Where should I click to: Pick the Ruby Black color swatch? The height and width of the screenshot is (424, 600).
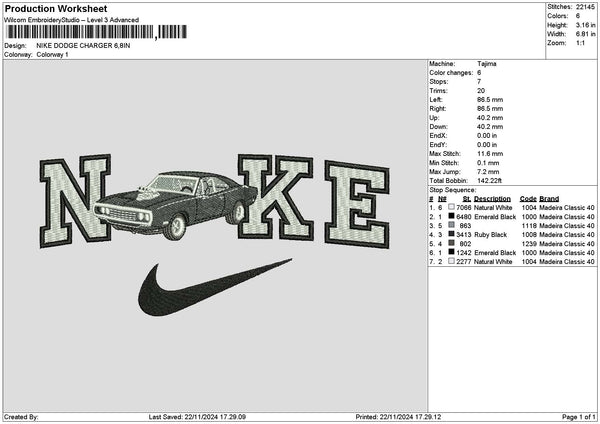[452, 234]
